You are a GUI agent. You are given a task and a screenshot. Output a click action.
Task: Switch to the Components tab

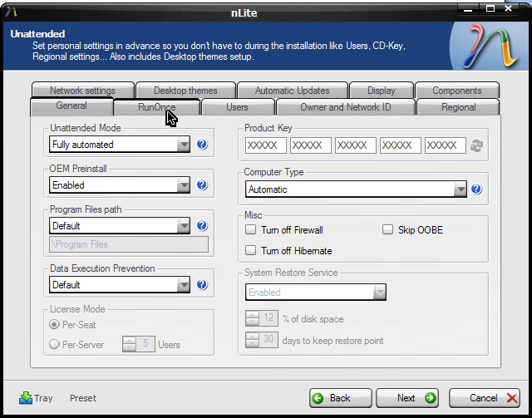[x=457, y=91]
